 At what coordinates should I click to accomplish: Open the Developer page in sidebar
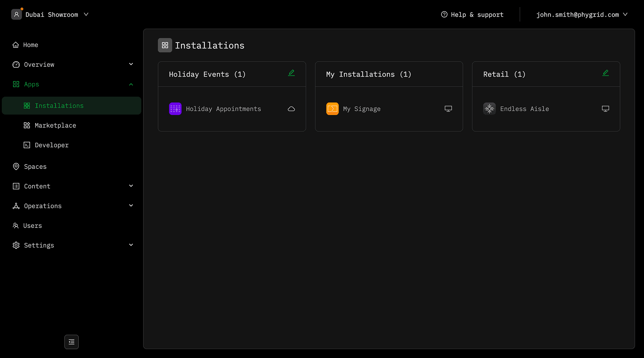[x=52, y=145]
